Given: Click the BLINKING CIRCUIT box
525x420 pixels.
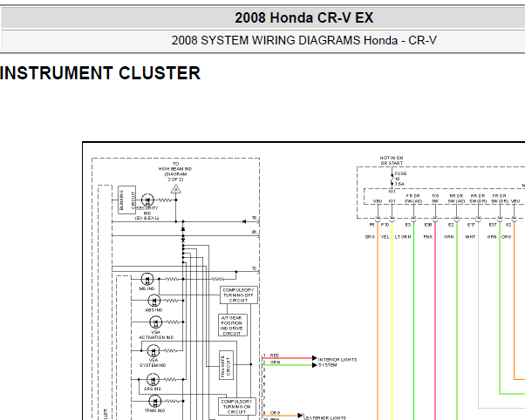Looking at the screenshot, I should point(127,200).
